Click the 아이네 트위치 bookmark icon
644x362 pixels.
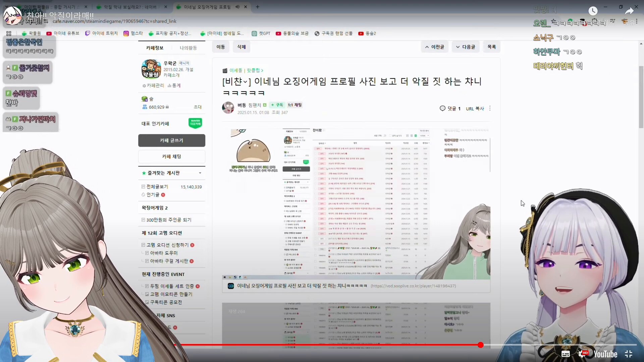tap(88, 34)
